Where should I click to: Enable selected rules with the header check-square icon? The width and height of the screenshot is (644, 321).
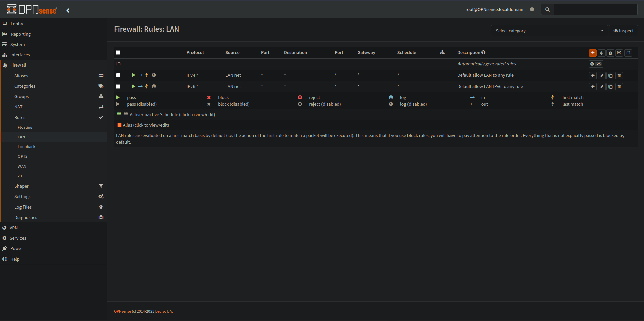point(619,53)
